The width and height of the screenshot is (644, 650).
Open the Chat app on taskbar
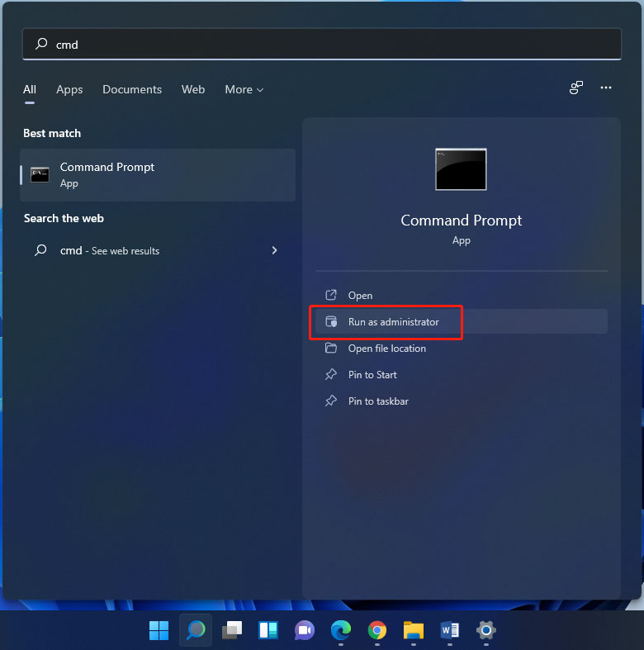click(305, 631)
